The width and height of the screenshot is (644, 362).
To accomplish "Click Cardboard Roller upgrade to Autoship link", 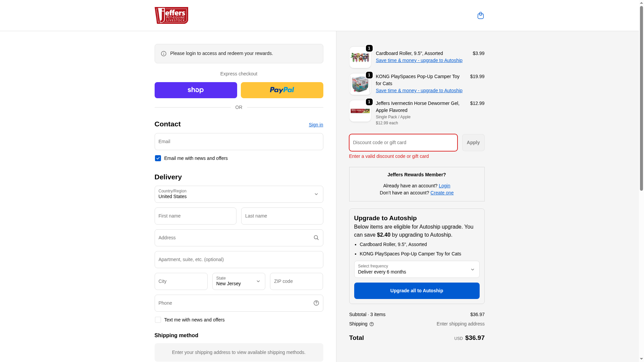I will (419, 60).
